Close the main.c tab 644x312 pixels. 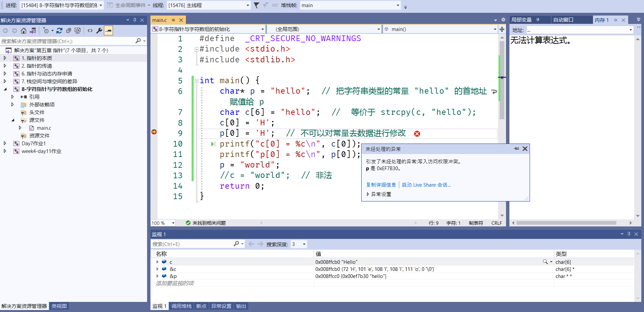coord(181,20)
